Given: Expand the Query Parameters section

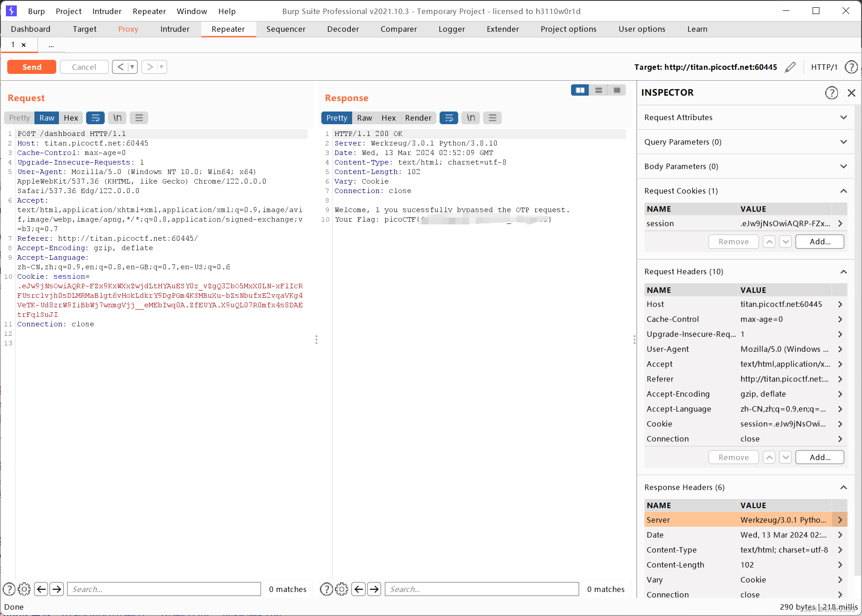Looking at the screenshot, I should (x=843, y=141).
